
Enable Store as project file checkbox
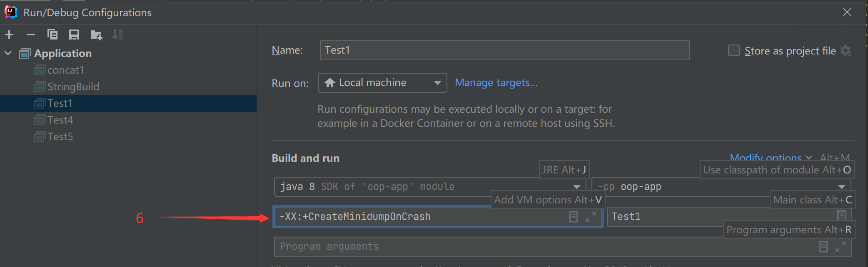tap(734, 51)
